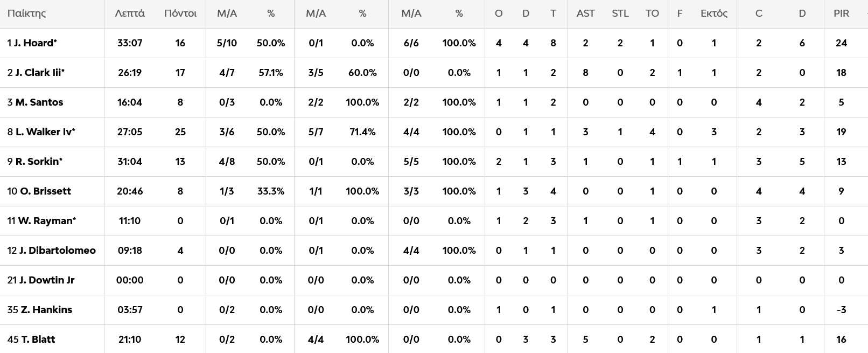The height and width of the screenshot is (353, 868).
Task: Select W. Rayman player name
Action: (x=46, y=221)
